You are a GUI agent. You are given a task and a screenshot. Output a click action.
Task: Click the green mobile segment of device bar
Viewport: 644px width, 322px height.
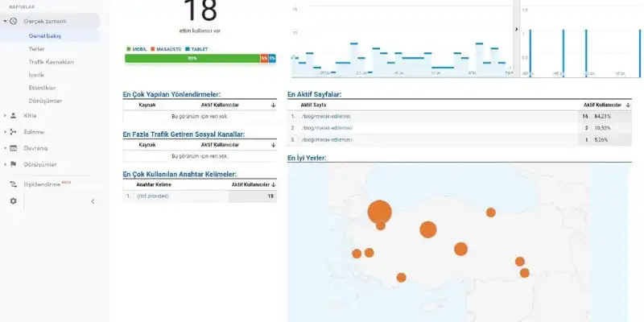pos(192,58)
